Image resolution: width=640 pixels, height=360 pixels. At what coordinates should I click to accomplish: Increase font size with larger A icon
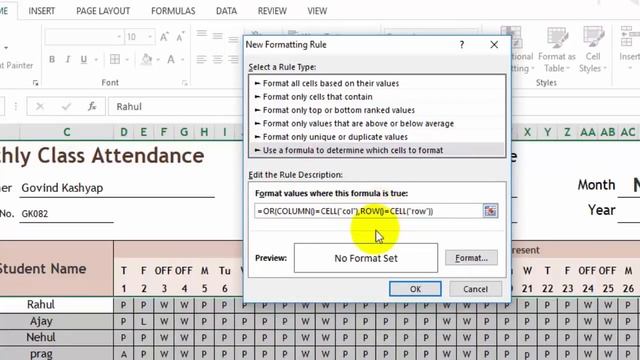164,37
